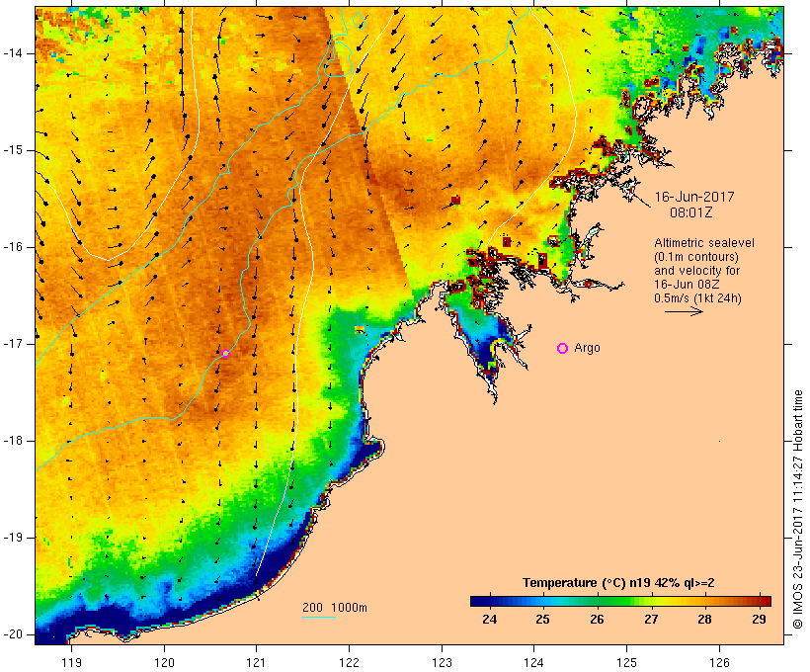Click the colorbar label "28"
810x672 pixels.
(x=704, y=620)
